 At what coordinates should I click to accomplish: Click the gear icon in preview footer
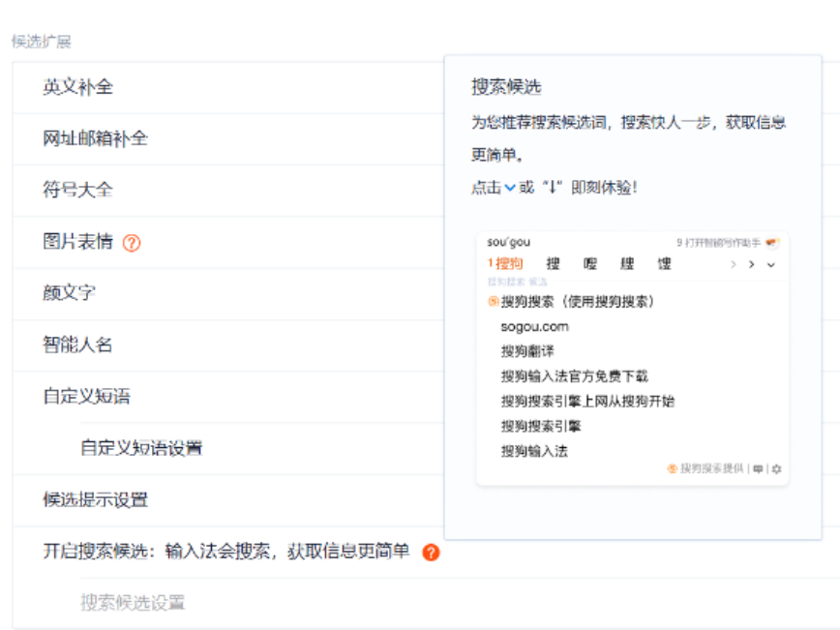pyautogui.click(x=776, y=469)
